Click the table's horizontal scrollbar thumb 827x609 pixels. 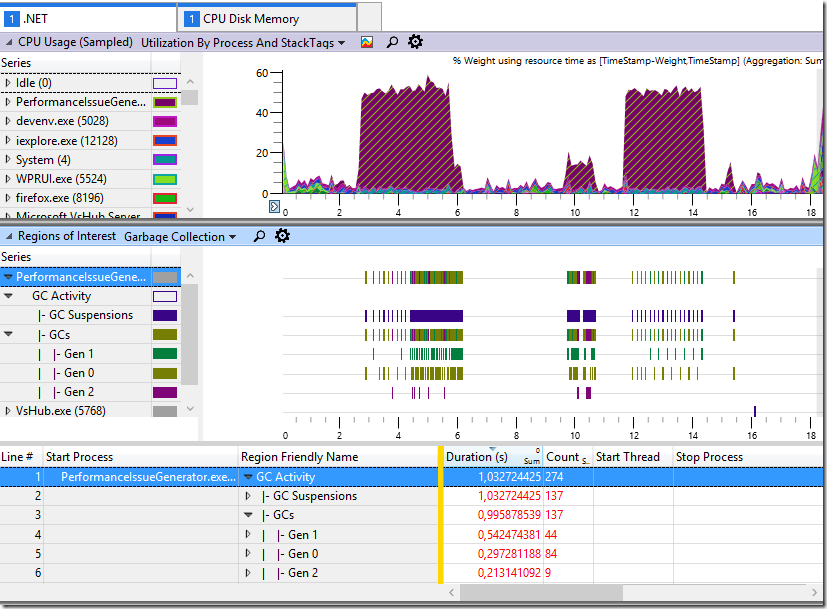(x=541, y=593)
